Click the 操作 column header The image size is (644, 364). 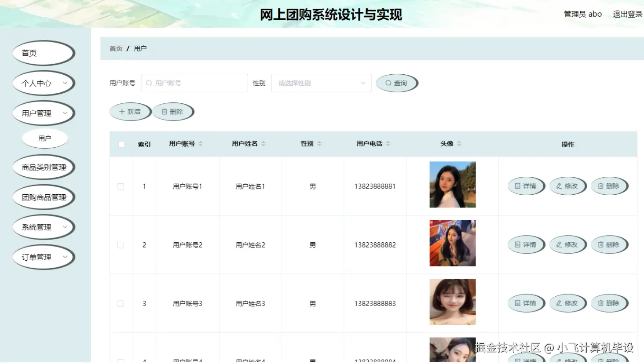(567, 144)
